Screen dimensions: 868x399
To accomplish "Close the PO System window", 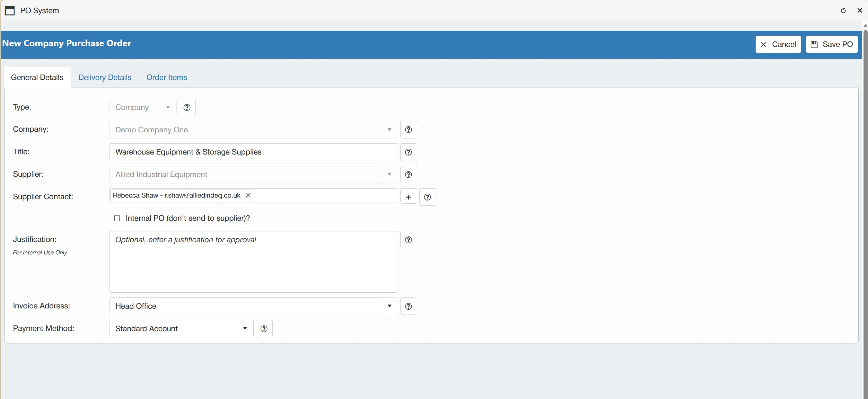I will [860, 11].
